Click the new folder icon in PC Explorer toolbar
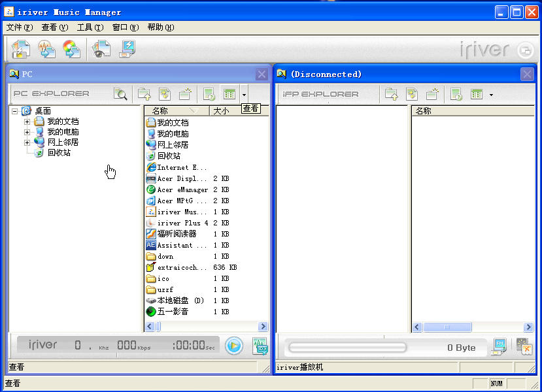This screenshot has width=542, height=392. (x=186, y=93)
